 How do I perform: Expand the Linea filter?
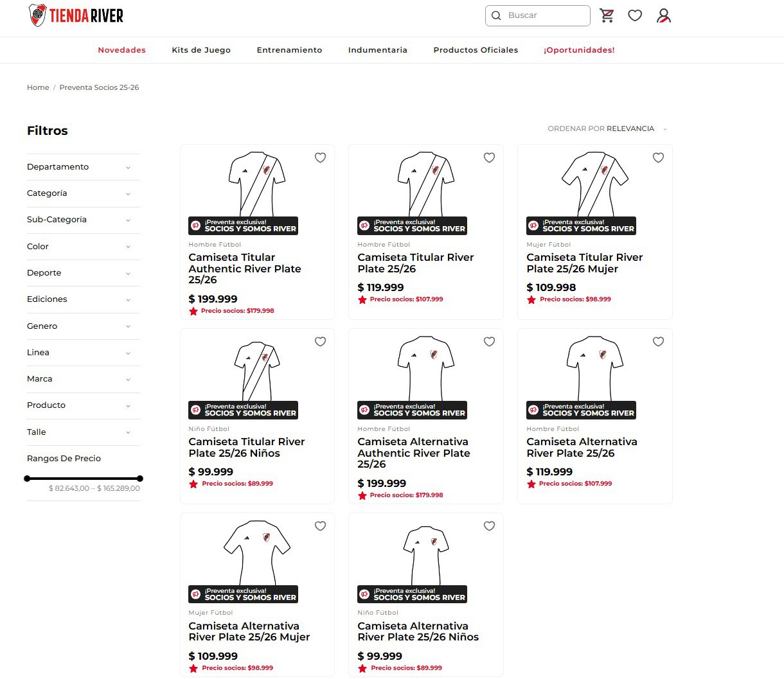click(x=84, y=353)
